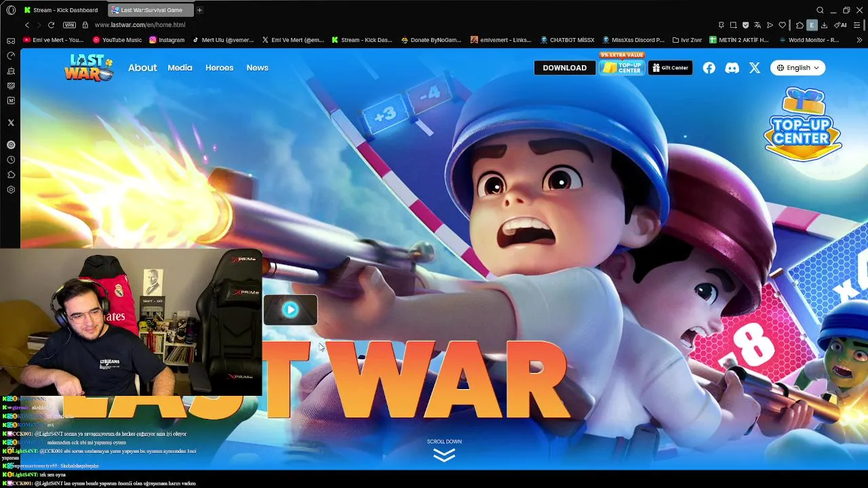Open the ad blocker shield icon
The image size is (868, 488).
[745, 25]
